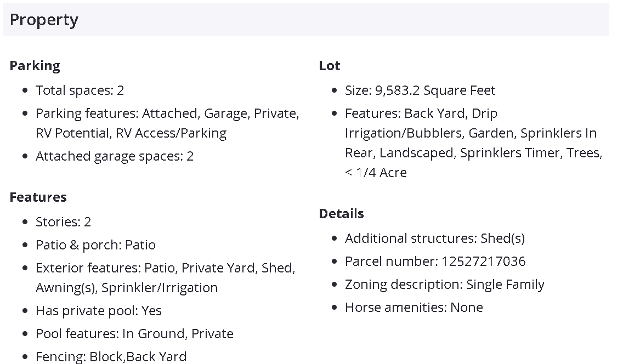The height and width of the screenshot is (364, 640).
Task: Select Patio & porch: Patio line
Action: pyautogui.click(x=95, y=245)
